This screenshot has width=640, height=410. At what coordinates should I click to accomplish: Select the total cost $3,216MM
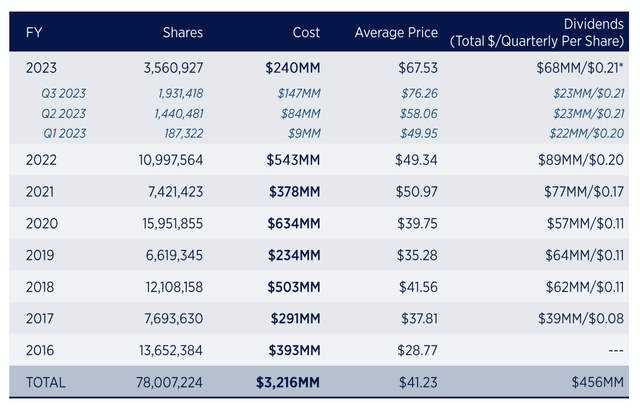click(x=288, y=383)
